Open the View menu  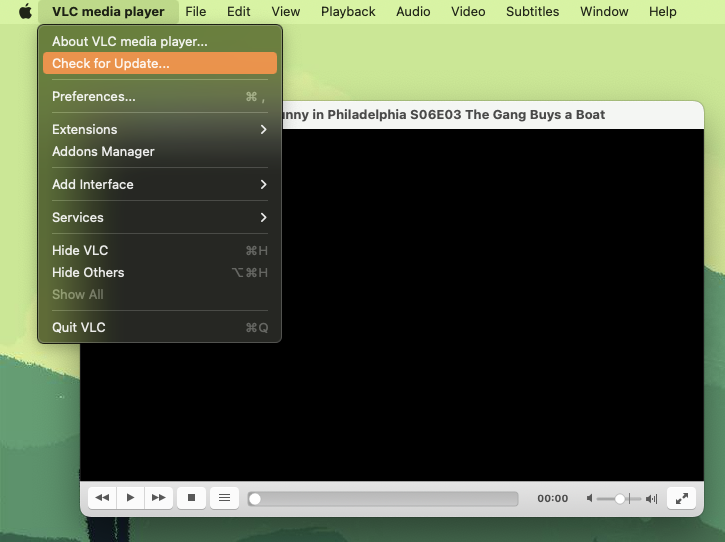point(286,11)
